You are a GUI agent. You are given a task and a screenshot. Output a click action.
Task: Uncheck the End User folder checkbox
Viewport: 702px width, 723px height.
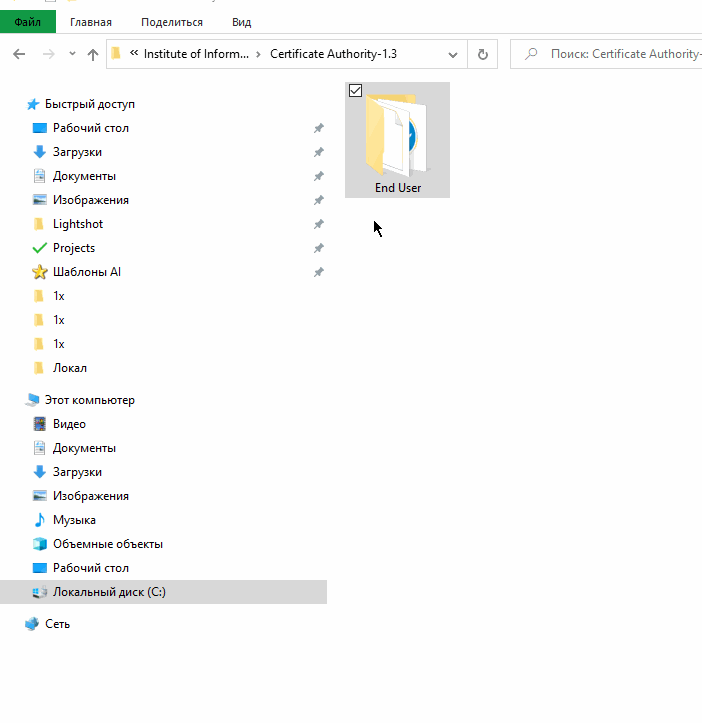click(x=355, y=91)
